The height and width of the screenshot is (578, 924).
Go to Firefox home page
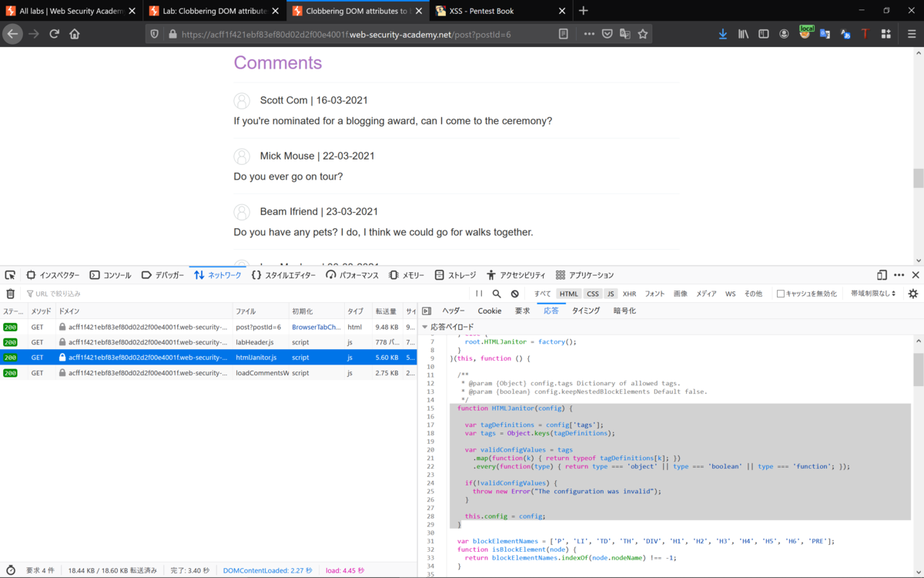click(x=75, y=34)
